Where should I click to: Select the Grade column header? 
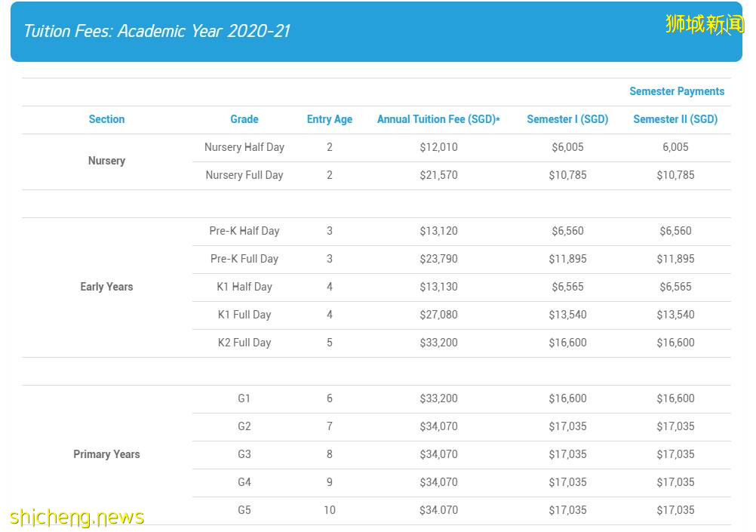[x=244, y=119]
